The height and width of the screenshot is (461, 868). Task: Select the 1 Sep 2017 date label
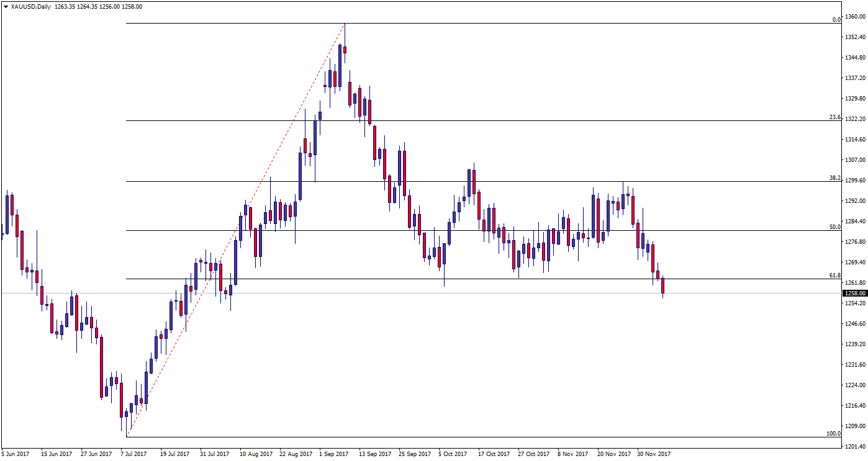(x=333, y=454)
